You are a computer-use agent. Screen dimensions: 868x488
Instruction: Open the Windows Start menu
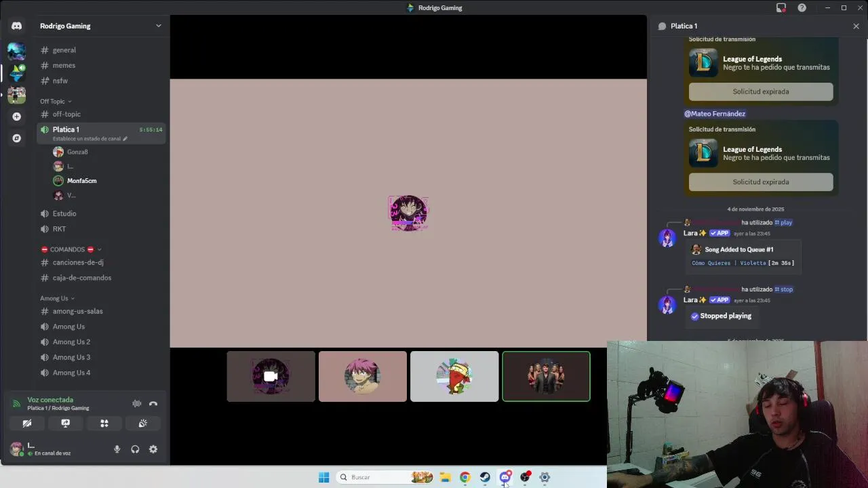pos(324,477)
